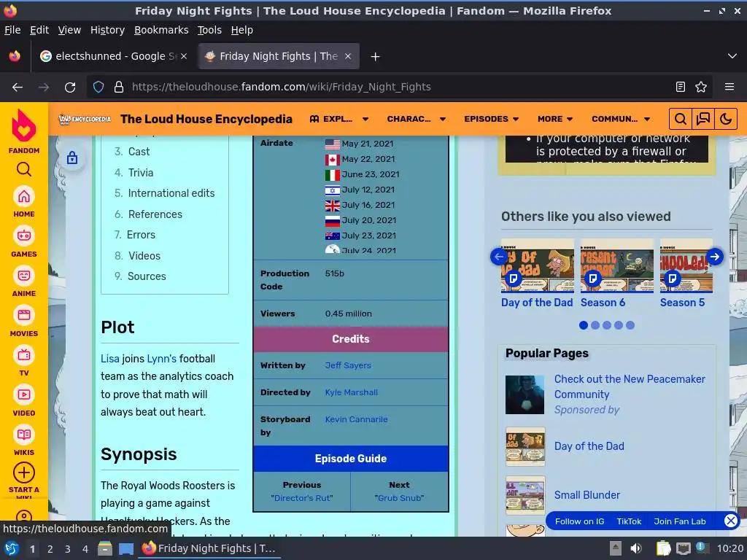Image resolution: width=747 pixels, height=560 pixels.
Task: Click the Start a Wiki plus icon
Action: (24, 472)
